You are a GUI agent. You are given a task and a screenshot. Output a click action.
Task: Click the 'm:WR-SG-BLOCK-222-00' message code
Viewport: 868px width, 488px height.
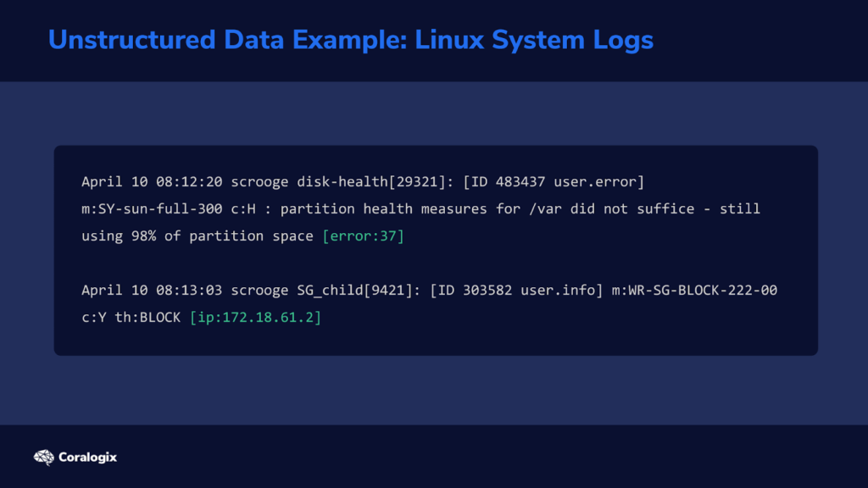tap(694, 291)
